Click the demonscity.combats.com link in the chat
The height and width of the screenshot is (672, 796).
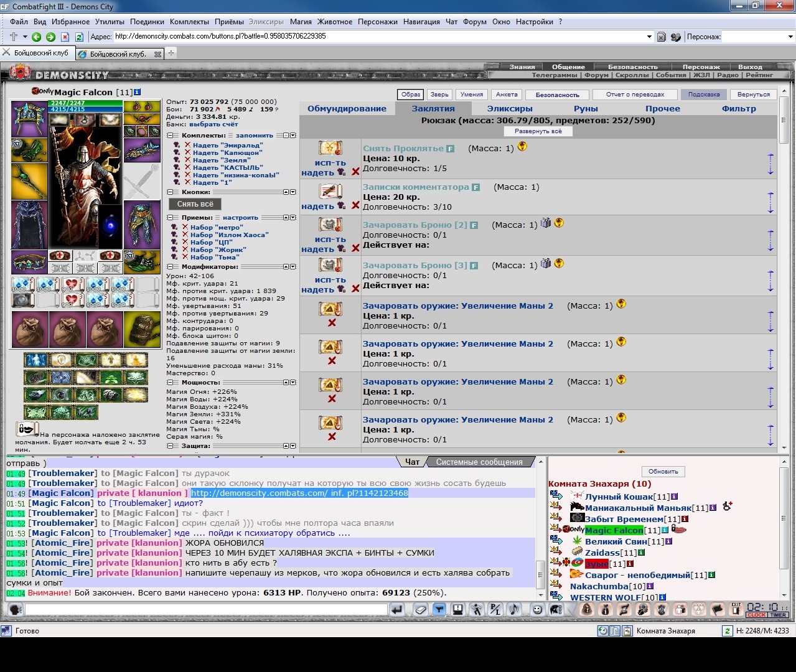click(x=299, y=493)
